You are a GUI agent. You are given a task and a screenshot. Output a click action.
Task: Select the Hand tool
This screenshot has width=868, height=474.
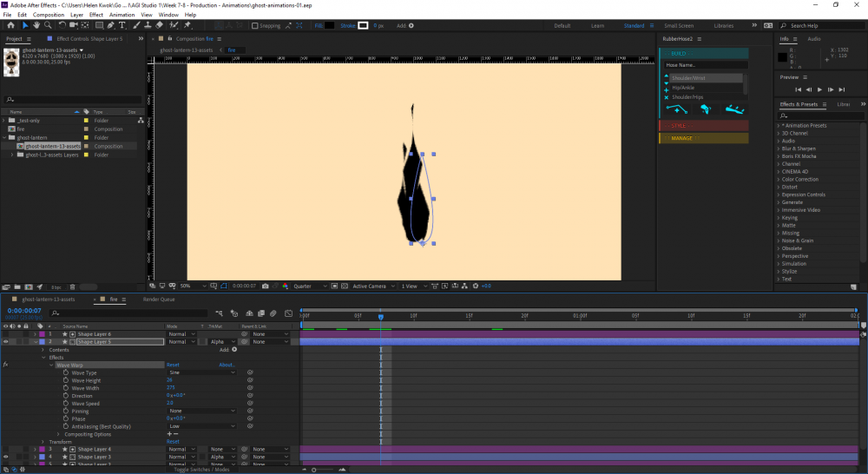tap(36, 25)
